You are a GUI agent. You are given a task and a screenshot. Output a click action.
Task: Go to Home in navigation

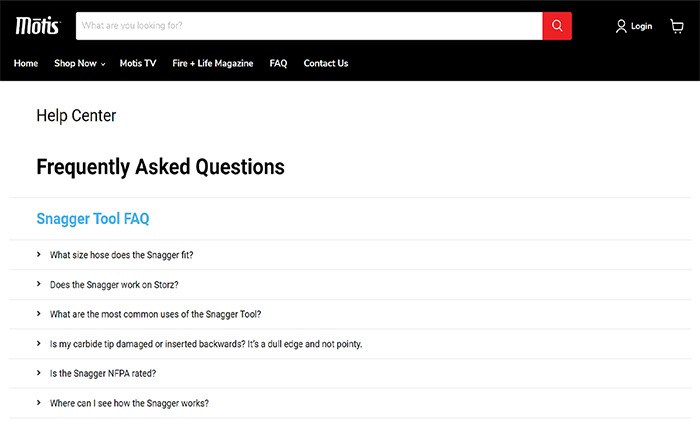(x=26, y=63)
